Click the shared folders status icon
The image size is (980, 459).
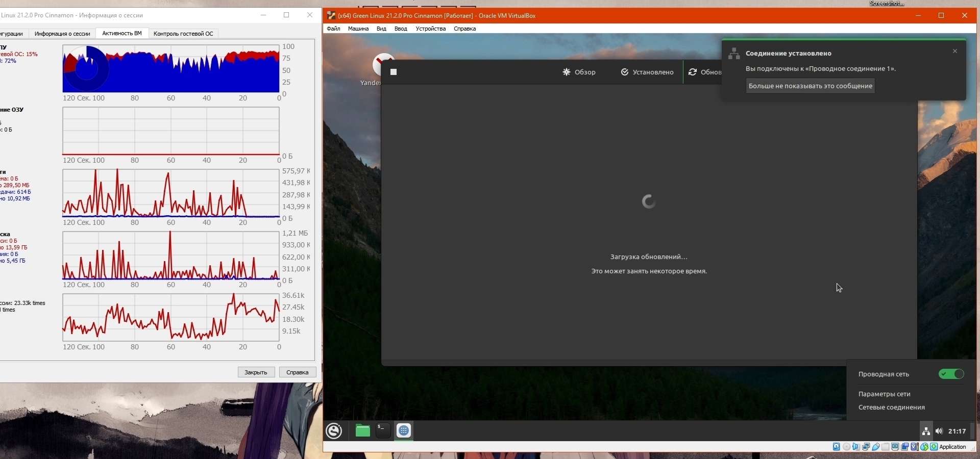click(x=886, y=447)
